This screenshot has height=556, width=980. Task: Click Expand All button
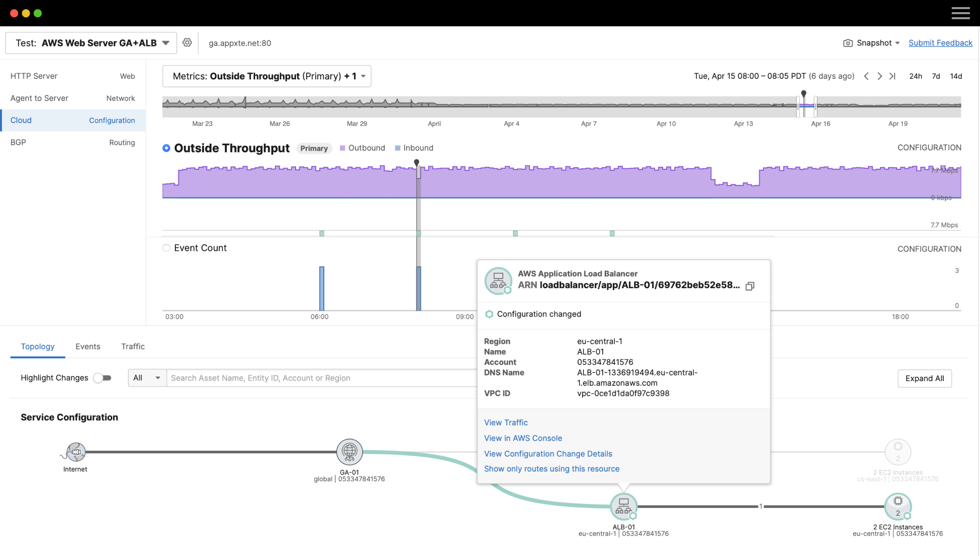click(x=924, y=379)
